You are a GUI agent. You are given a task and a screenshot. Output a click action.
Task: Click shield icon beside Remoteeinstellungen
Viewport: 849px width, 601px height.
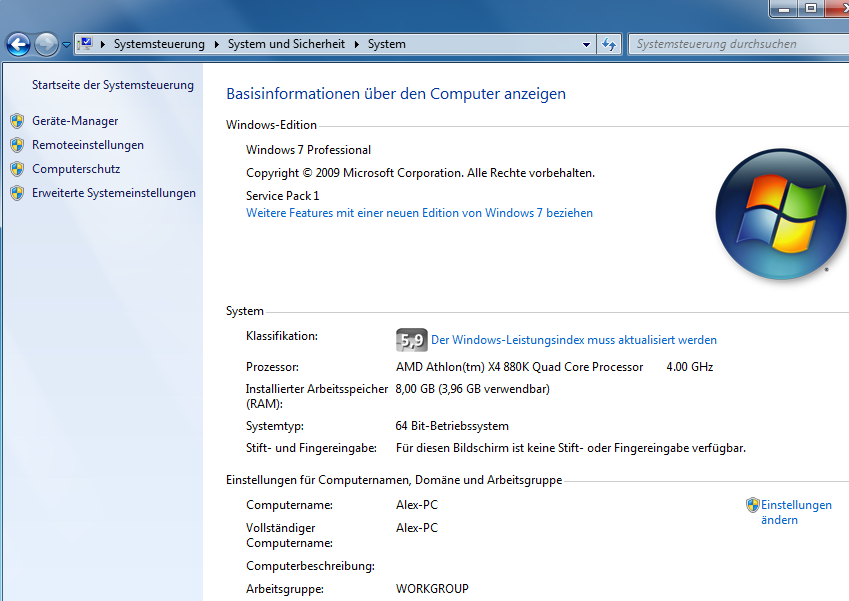click(17, 145)
